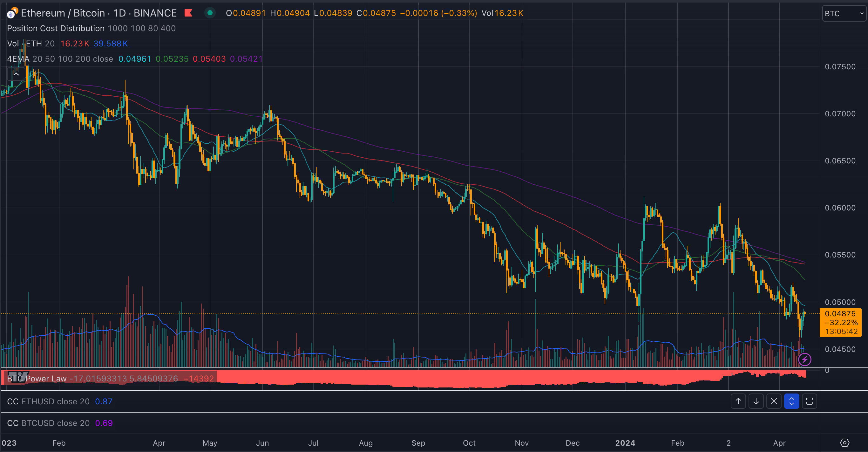Click the green market status dot
This screenshot has height=452, width=868.
point(210,13)
